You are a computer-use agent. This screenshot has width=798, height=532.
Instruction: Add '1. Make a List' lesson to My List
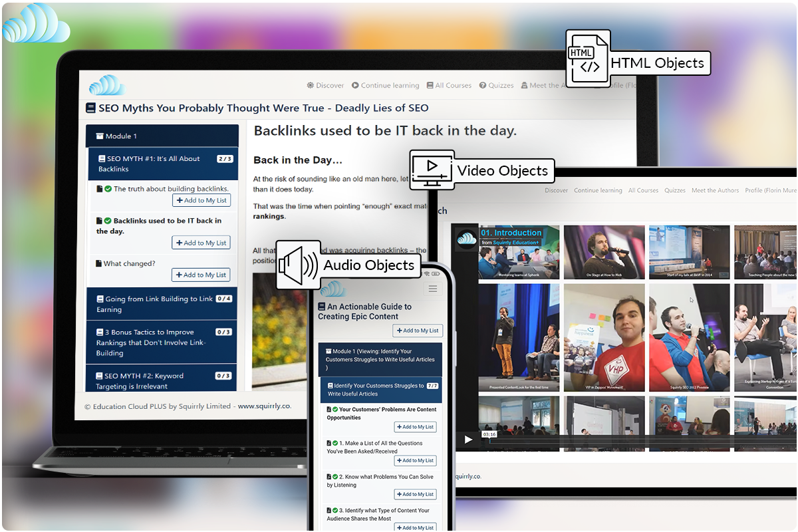pos(416,460)
